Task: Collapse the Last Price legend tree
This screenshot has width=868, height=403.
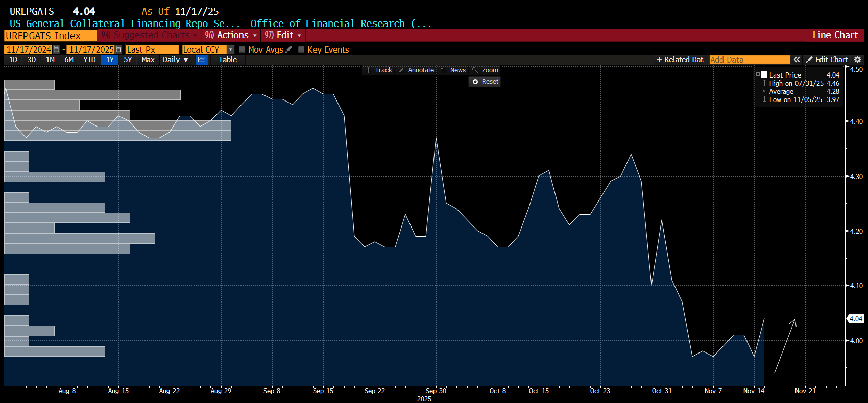Action: click(758, 75)
